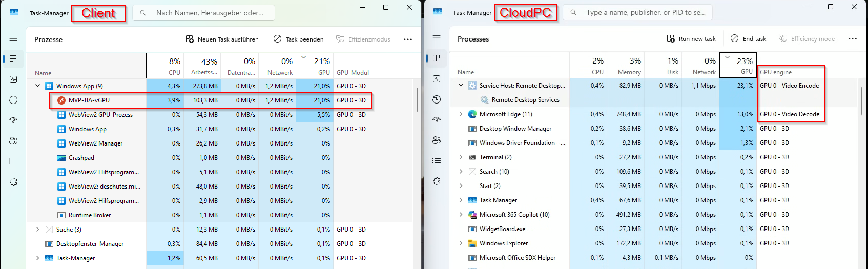Open App history icon in CloudPC sidebar
The height and width of the screenshot is (269, 868).
(x=437, y=99)
